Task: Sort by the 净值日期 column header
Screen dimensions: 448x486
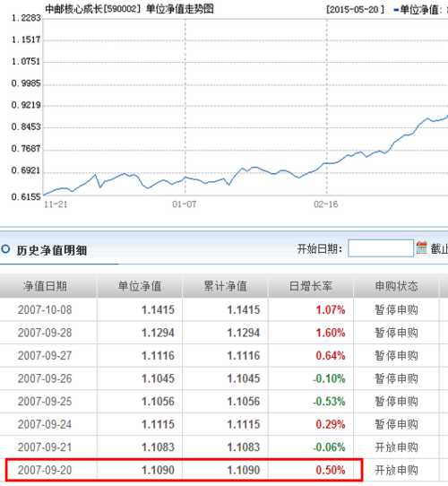Action: click(x=45, y=286)
